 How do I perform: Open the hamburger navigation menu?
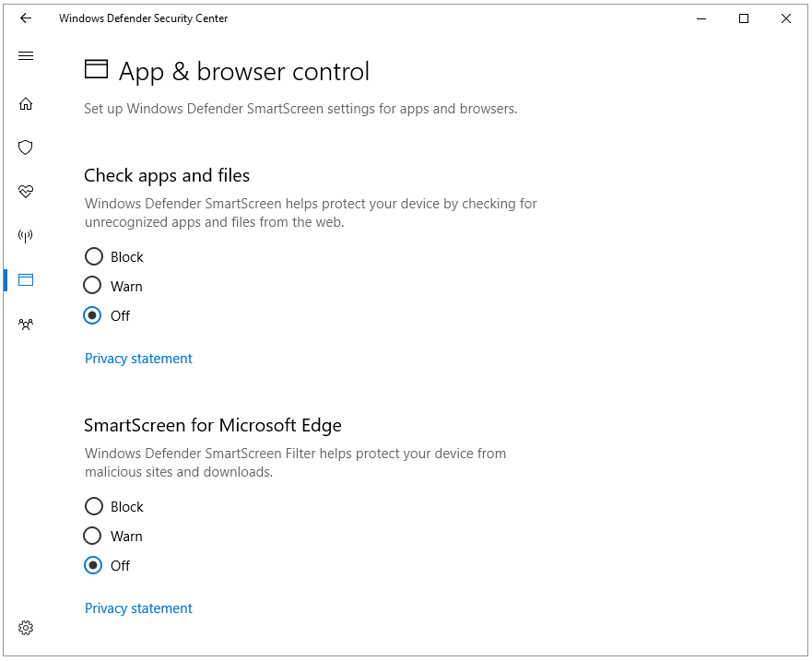point(26,56)
